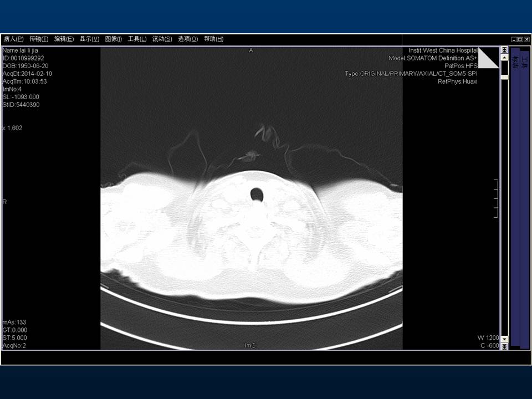Viewport: 532px width, 399px height.
Task: Open the 传输(T) transfer menu
Action: coord(39,39)
